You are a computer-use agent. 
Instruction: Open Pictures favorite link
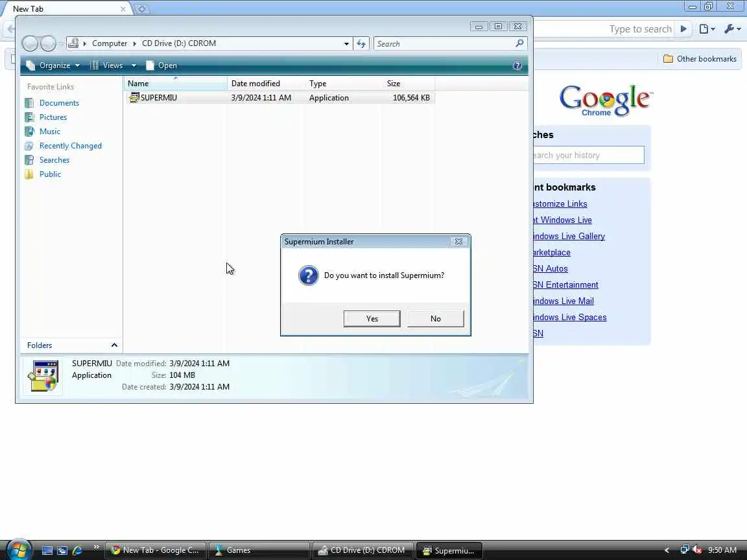click(x=53, y=117)
